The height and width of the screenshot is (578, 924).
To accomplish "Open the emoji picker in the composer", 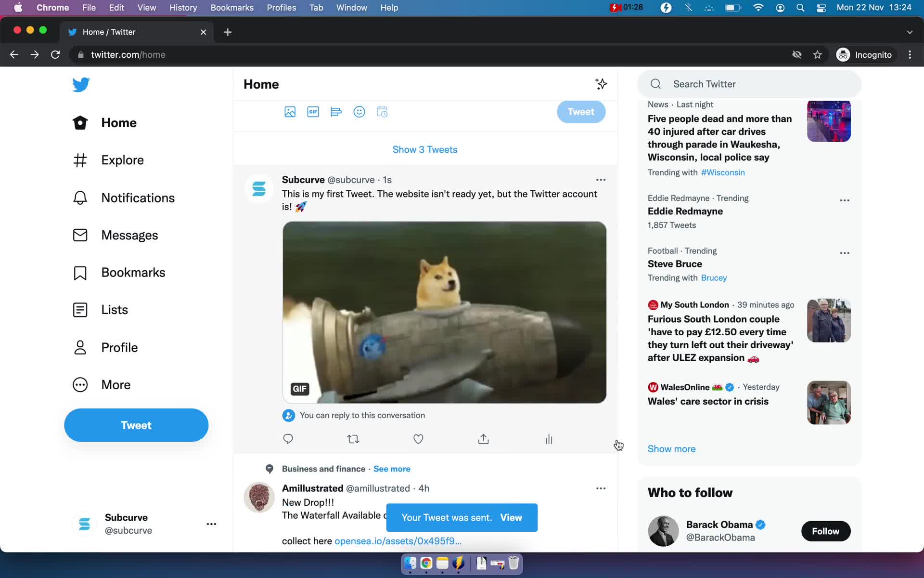I will pos(359,112).
